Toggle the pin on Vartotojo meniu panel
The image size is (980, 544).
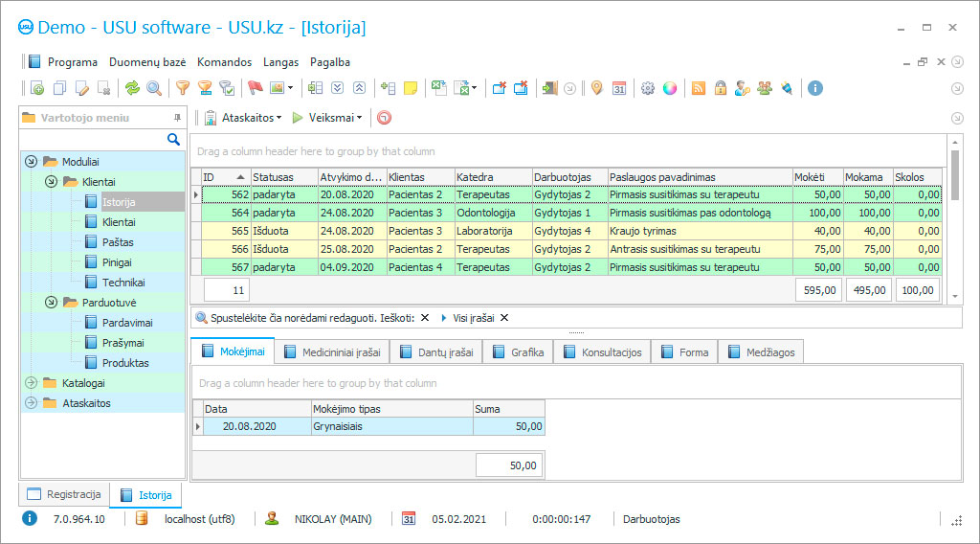177,118
